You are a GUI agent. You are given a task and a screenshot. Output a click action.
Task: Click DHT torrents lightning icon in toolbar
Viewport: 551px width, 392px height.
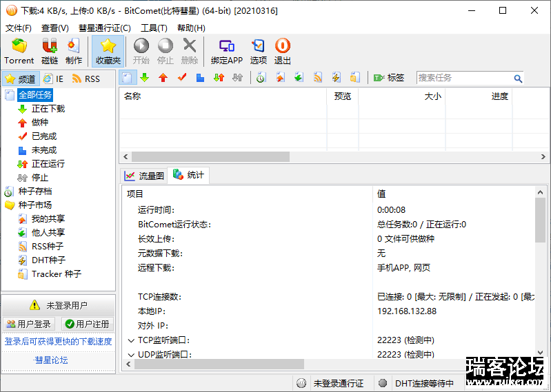click(337, 78)
